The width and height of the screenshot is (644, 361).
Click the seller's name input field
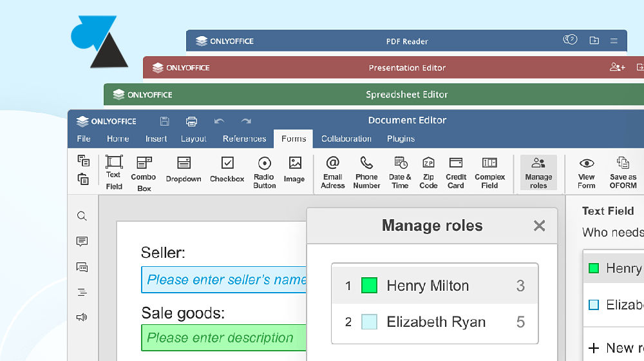[x=224, y=280]
